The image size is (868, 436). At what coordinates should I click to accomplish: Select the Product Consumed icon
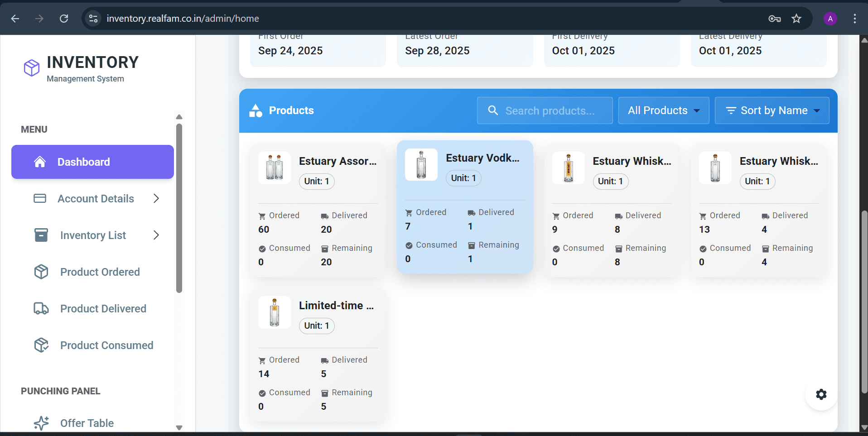[x=41, y=345]
